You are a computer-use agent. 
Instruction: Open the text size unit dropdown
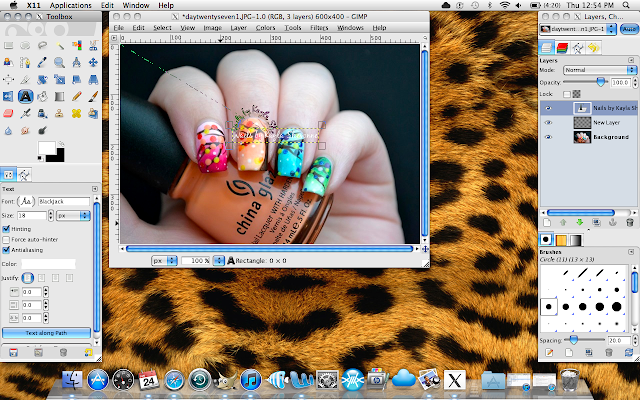point(73,215)
